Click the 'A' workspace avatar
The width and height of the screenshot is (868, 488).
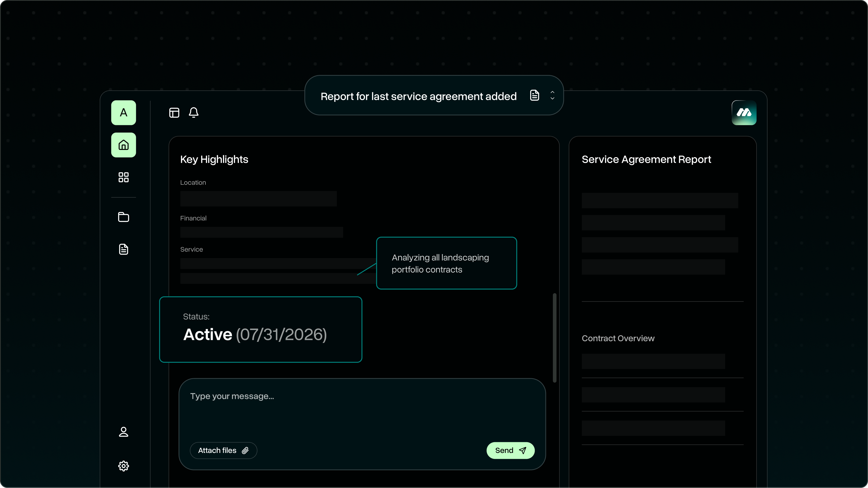(123, 112)
